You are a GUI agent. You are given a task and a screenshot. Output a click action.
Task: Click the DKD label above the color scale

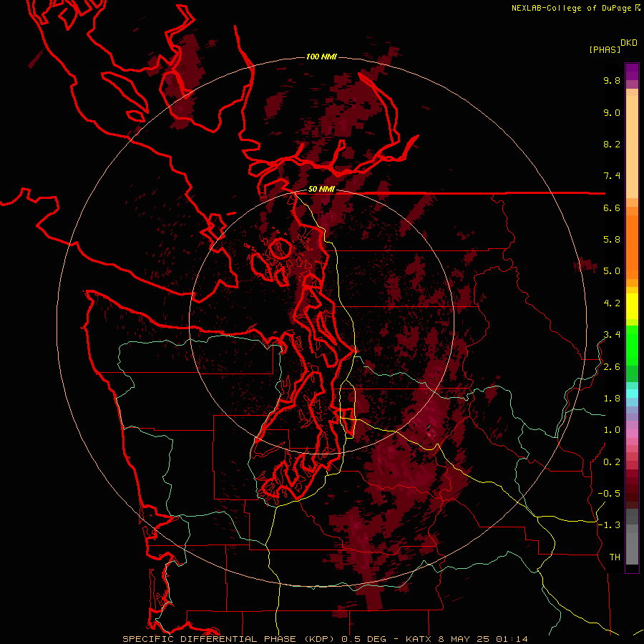[629, 43]
